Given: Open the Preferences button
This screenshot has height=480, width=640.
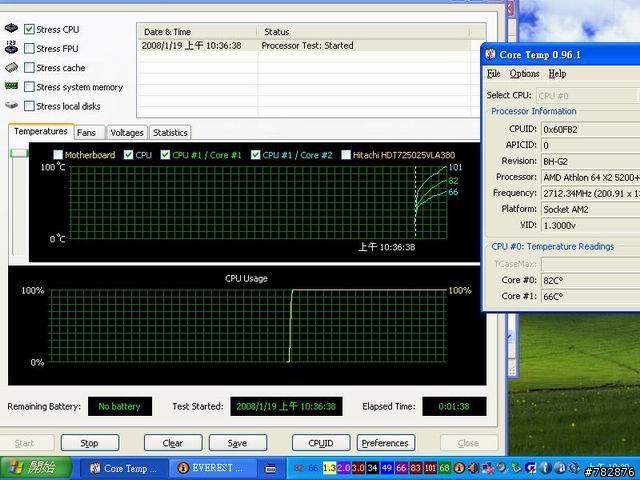Looking at the screenshot, I should click(385, 443).
